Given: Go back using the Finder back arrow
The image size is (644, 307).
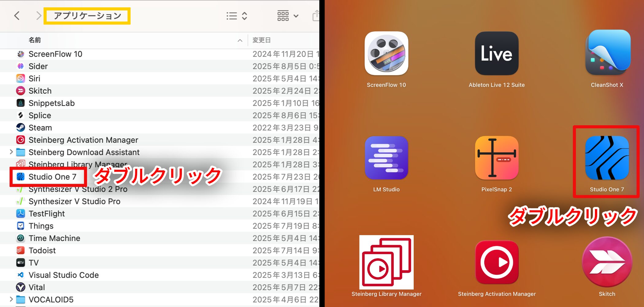Looking at the screenshot, I should pos(17,16).
